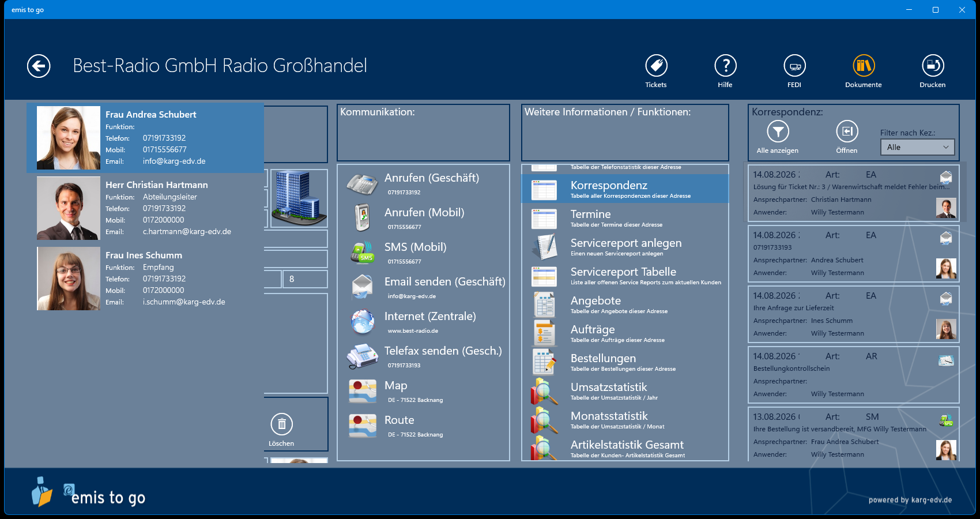Show the Angebote table
Screen dimensions: 980x519
pos(625,304)
